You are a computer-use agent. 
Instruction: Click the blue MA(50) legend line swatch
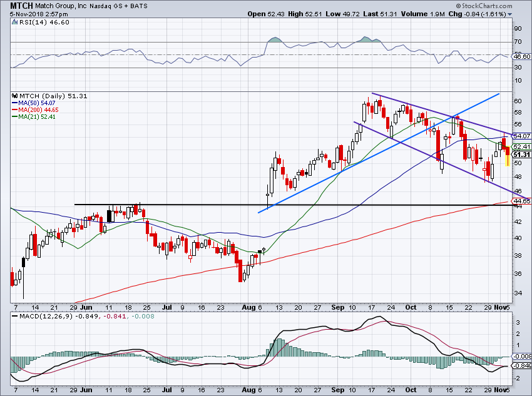[x=15, y=103]
